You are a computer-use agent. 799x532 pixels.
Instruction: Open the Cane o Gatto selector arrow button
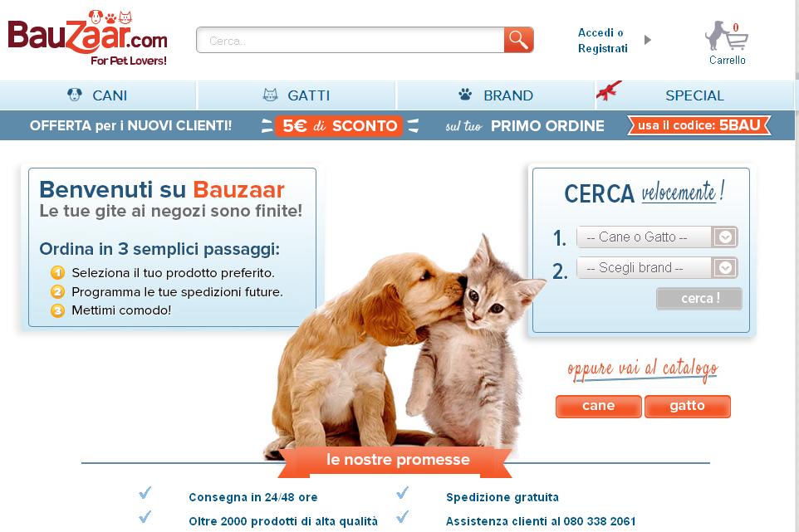point(725,237)
